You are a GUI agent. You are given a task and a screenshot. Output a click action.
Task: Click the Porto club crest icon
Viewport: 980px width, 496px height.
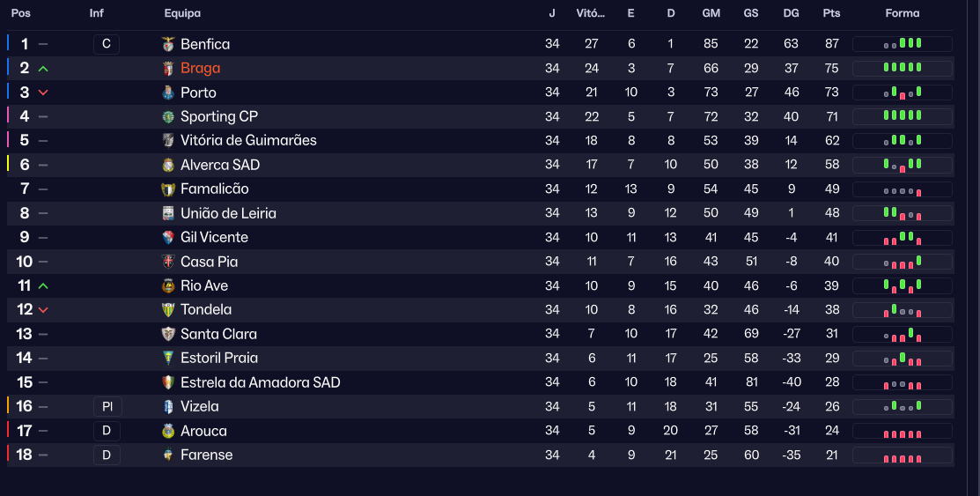[x=168, y=93]
